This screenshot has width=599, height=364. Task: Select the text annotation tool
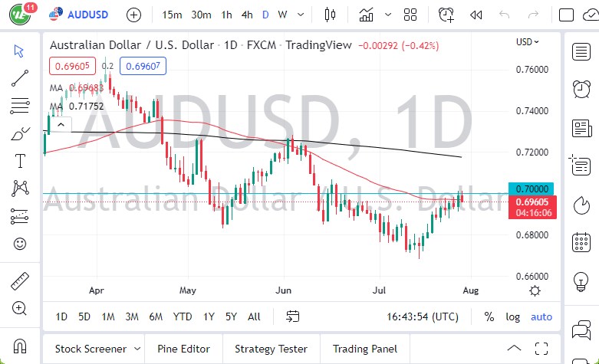click(20, 160)
